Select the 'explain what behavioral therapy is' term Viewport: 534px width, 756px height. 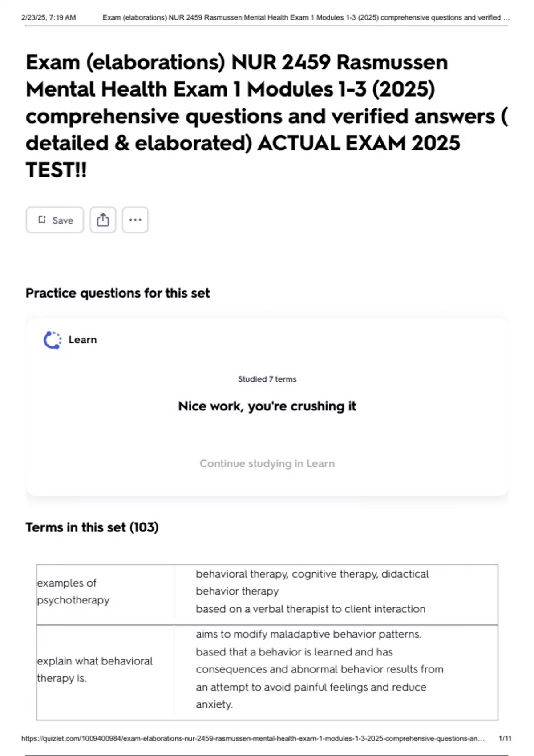[x=94, y=669]
